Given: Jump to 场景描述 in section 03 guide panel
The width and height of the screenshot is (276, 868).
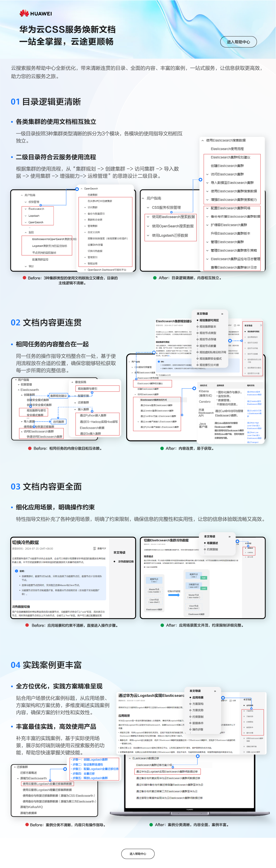Looking at the screenshot, I should coord(212,543).
